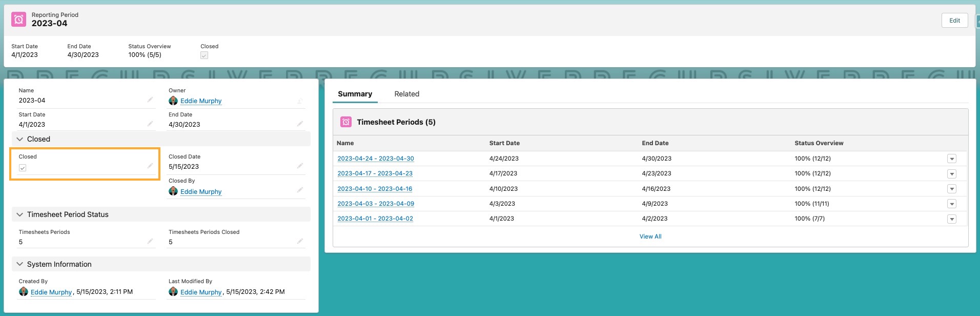This screenshot has width=980, height=316.
Task: Toggle the Closed checkbox in details section
Action: coord(23,168)
